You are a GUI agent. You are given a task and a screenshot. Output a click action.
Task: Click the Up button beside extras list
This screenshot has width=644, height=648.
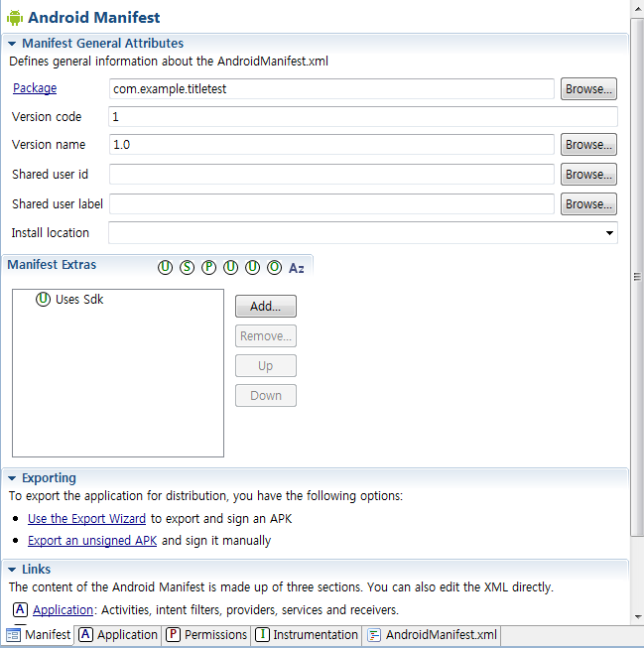pyautogui.click(x=266, y=366)
